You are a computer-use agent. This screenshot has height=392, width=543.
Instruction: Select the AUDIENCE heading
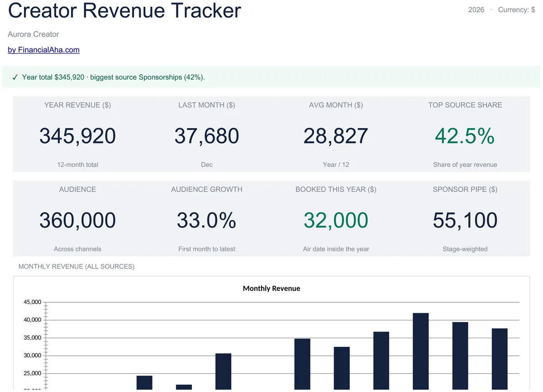click(77, 190)
